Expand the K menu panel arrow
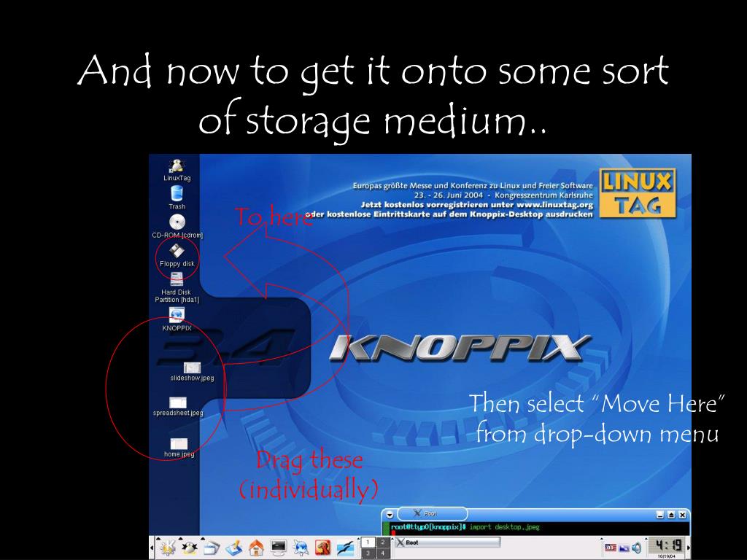The width and height of the screenshot is (747, 560). click(x=158, y=539)
